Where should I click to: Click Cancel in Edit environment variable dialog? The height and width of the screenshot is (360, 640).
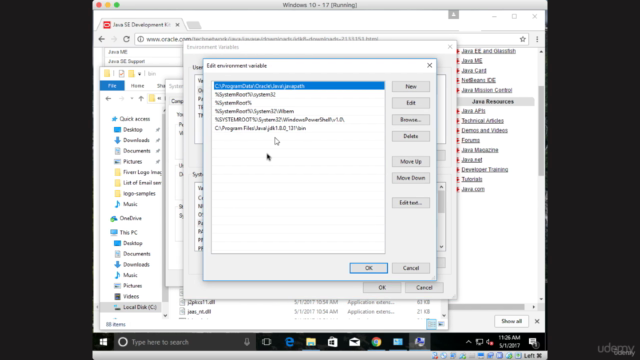[411, 268]
